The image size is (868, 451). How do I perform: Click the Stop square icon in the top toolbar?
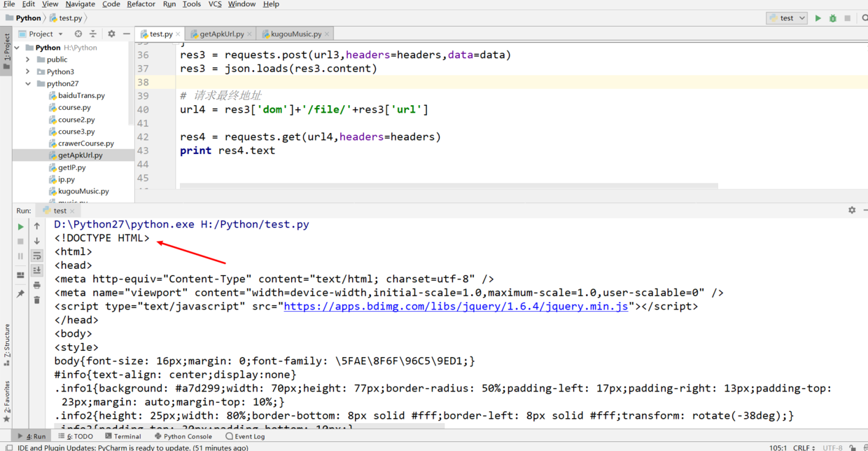pyautogui.click(x=847, y=18)
